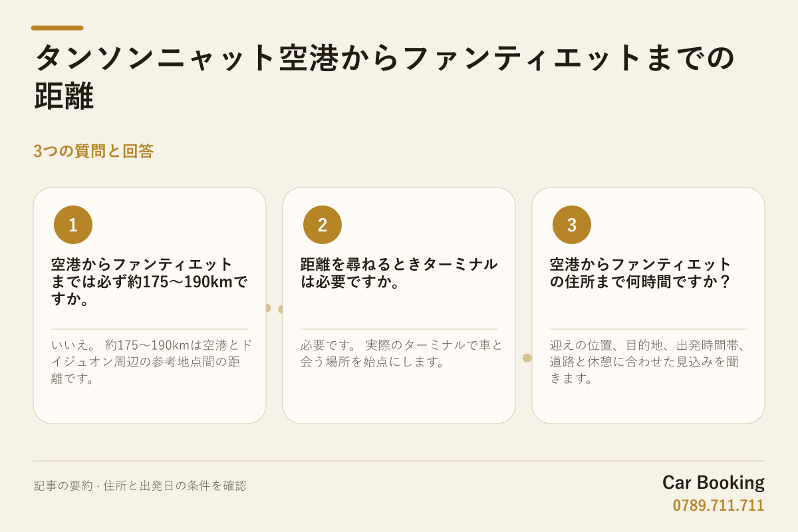
Task: Click the divider line in card 1
Action: click(150, 329)
